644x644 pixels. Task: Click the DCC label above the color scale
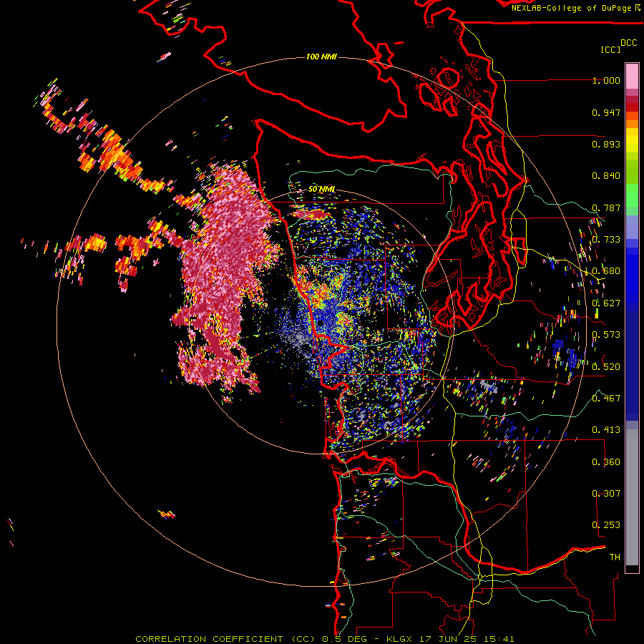tap(628, 43)
